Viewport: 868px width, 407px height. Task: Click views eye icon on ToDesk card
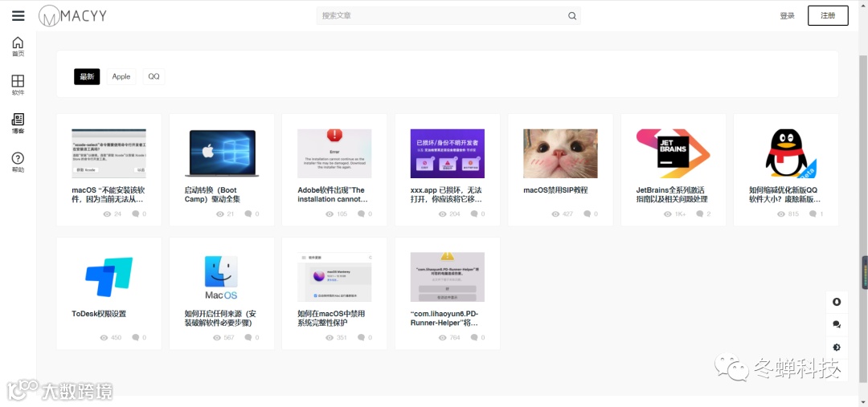click(x=104, y=337)
